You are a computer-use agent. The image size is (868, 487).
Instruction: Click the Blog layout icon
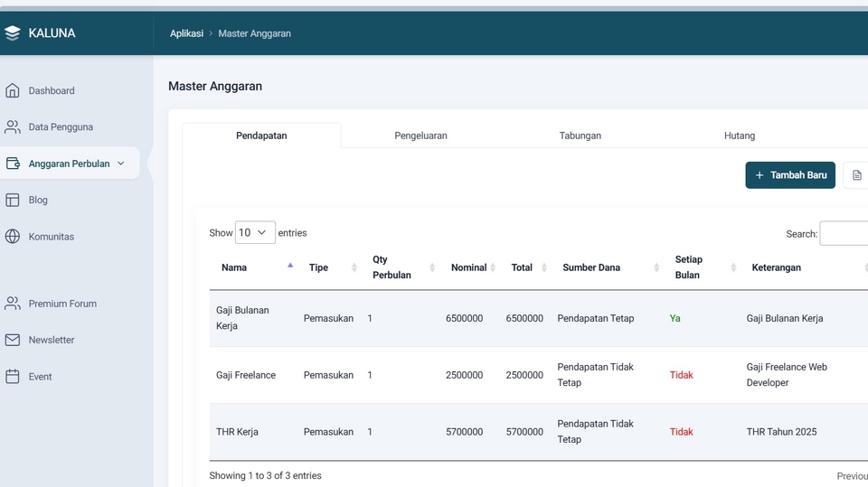click(x=12, y=200)
